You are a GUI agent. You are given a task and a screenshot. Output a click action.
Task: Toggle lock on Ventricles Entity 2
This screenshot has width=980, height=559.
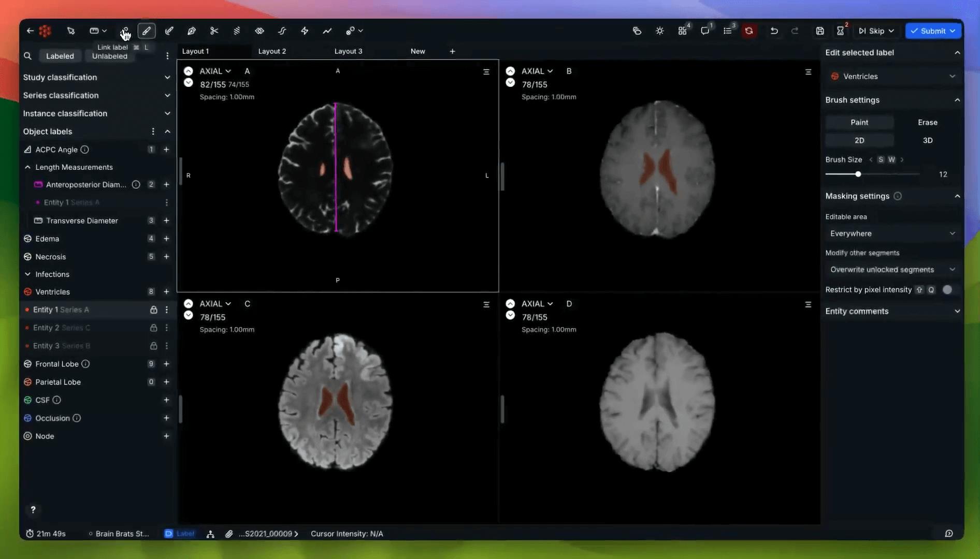pos(154,328)
